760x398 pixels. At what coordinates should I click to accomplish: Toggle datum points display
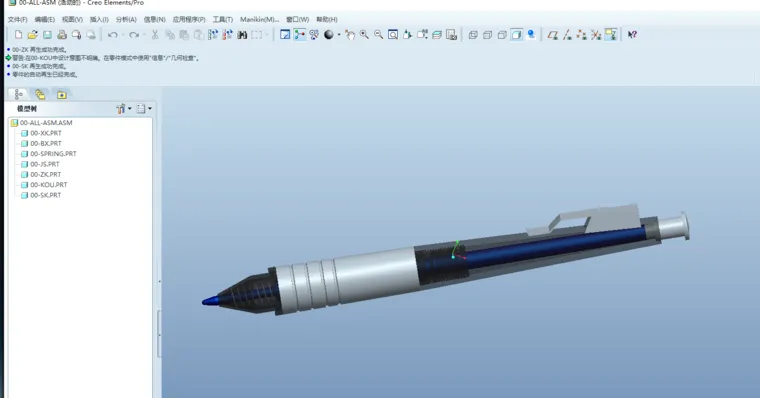[582, 35]
